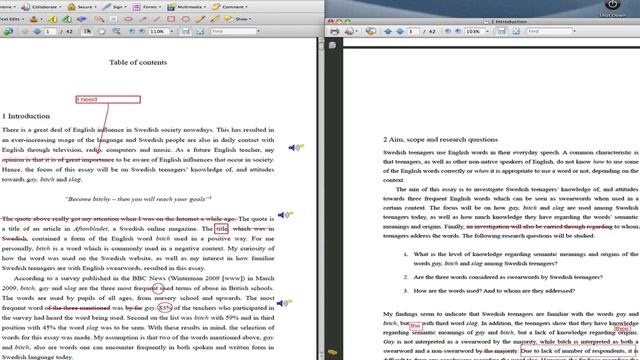Open the Collaborate menu in left window
The width and height of the screenshot is (640, 360).
(41, 7)
